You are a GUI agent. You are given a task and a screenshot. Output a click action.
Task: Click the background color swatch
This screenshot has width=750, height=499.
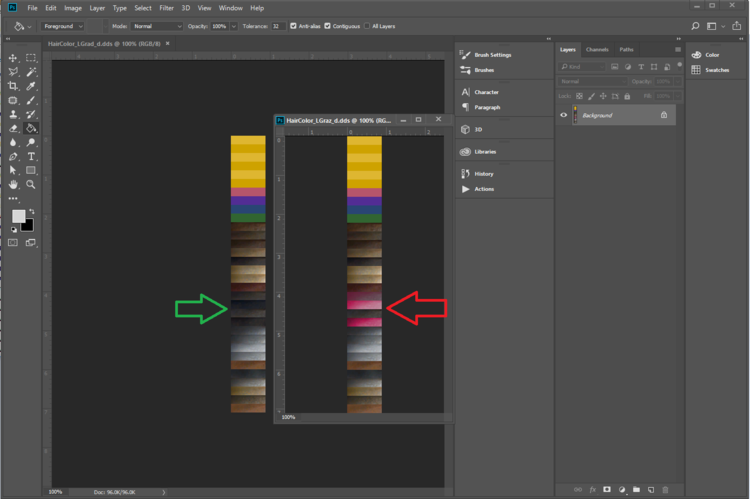[x=29, y=227]
